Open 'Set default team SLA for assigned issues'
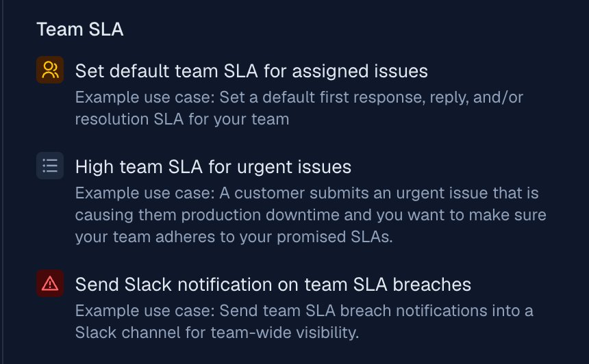This screenshot has height=364, width=589. [x=251, y=71]
